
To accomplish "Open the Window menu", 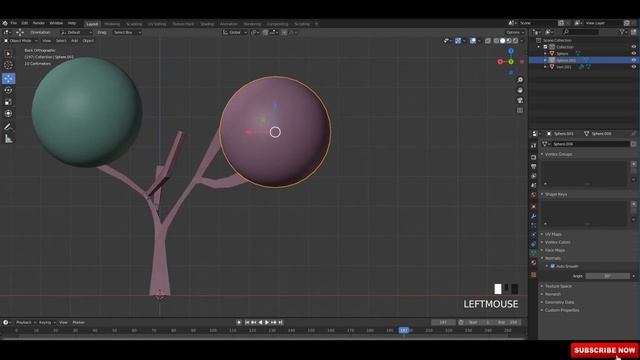I will click(56, 23).
